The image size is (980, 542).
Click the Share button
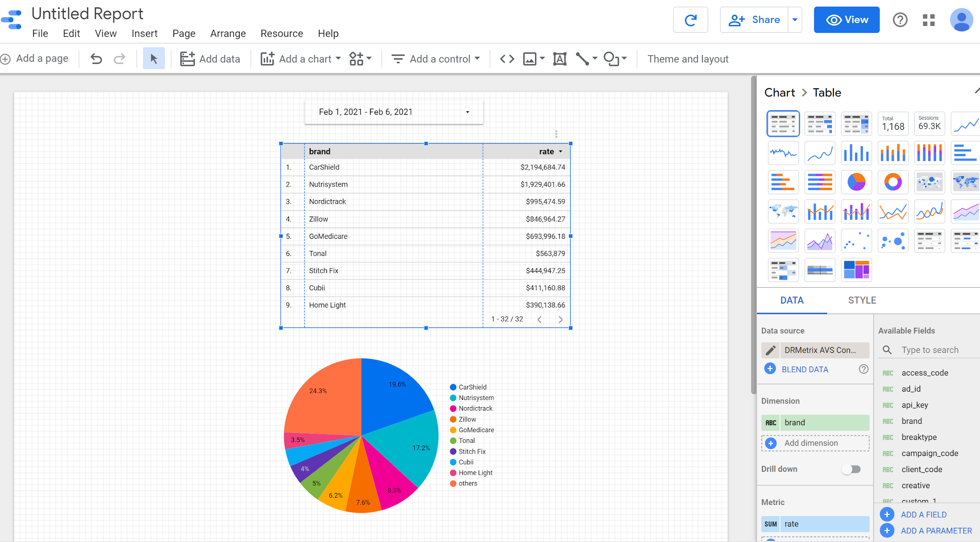tap(754, 20)
